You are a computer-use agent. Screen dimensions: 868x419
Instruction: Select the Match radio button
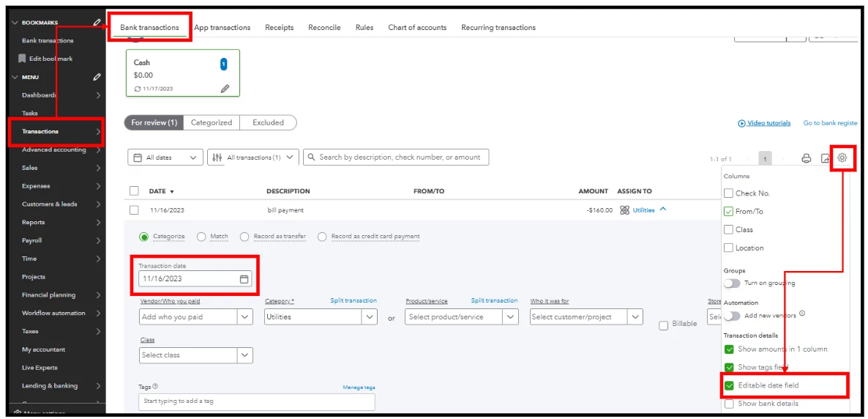pos(201,237)
